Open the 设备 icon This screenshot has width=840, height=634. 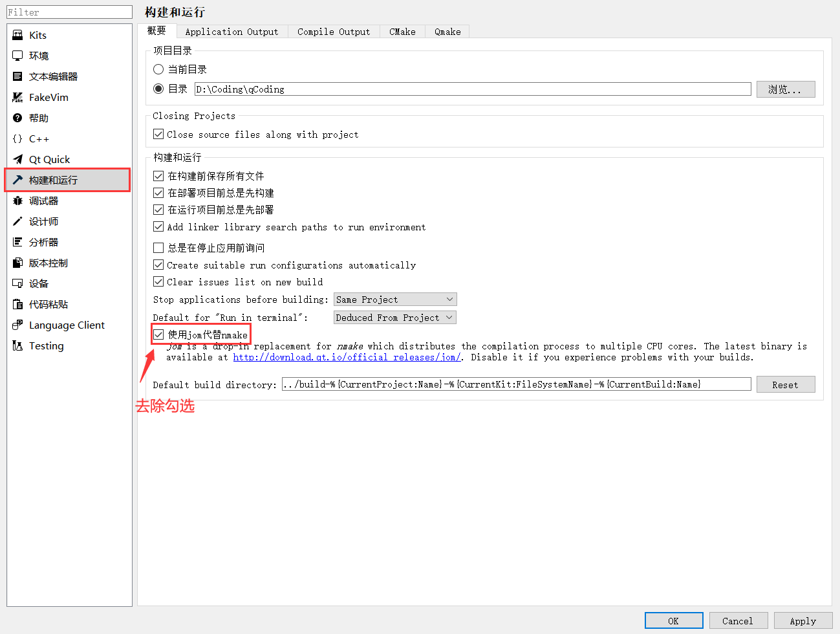tap(17, 283)
